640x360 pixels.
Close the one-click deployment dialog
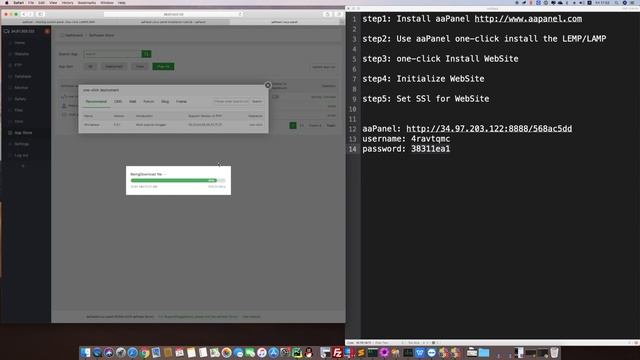click(268, 85)
